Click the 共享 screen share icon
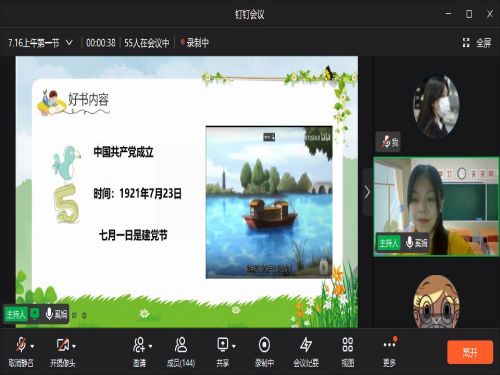 222,345
